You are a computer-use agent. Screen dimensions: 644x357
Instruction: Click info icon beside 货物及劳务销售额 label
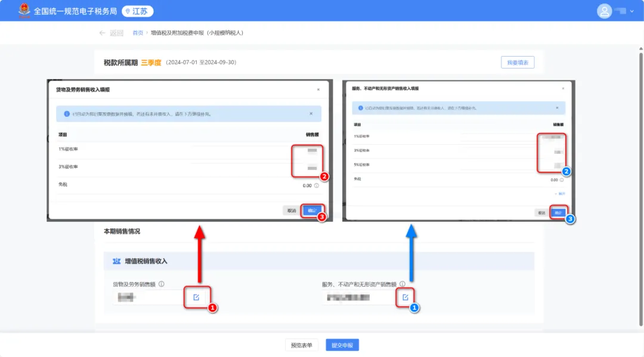pyautogui.click(x=162, y=284)
